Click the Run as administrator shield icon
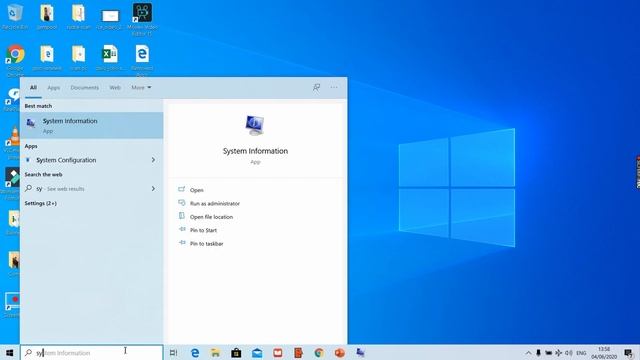The height and width of the screenshot is (360, 640). coord(182,203)
